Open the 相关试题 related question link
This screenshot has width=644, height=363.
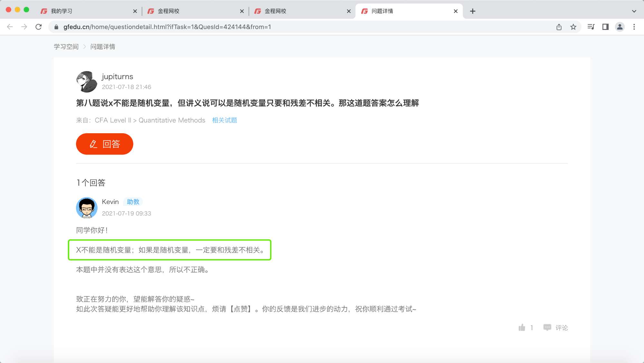point(224,120)
